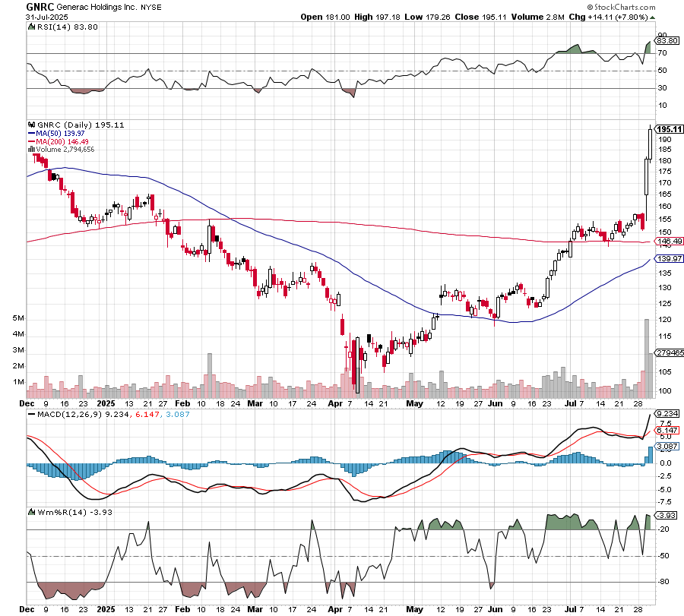Image resolution: width=684 pixels, height=616 pixels.
Task: Click the 5M volume axis label
Action: tap(18, 318)
